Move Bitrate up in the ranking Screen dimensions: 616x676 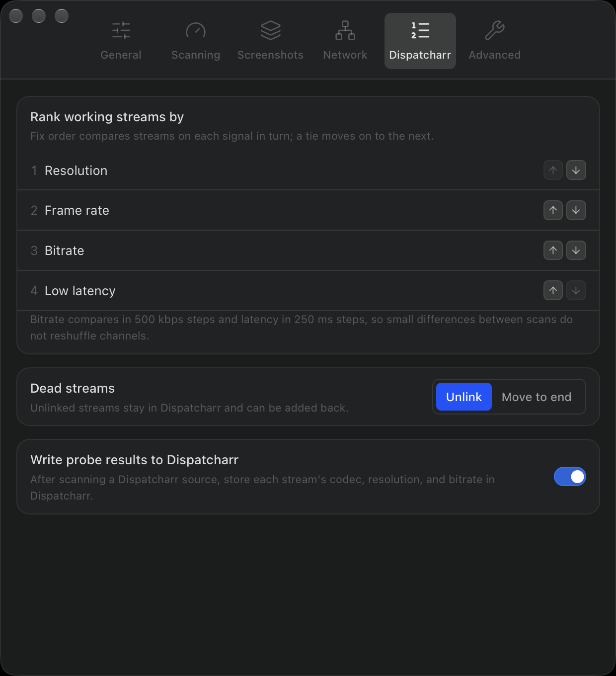pos(553,251)
